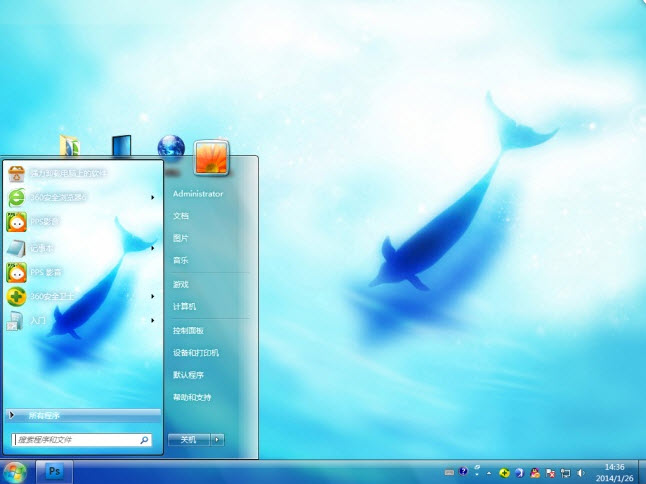This screenshot has height=484, width=646.
Task: Open 文档 documents library
Action: coord(181,216)
